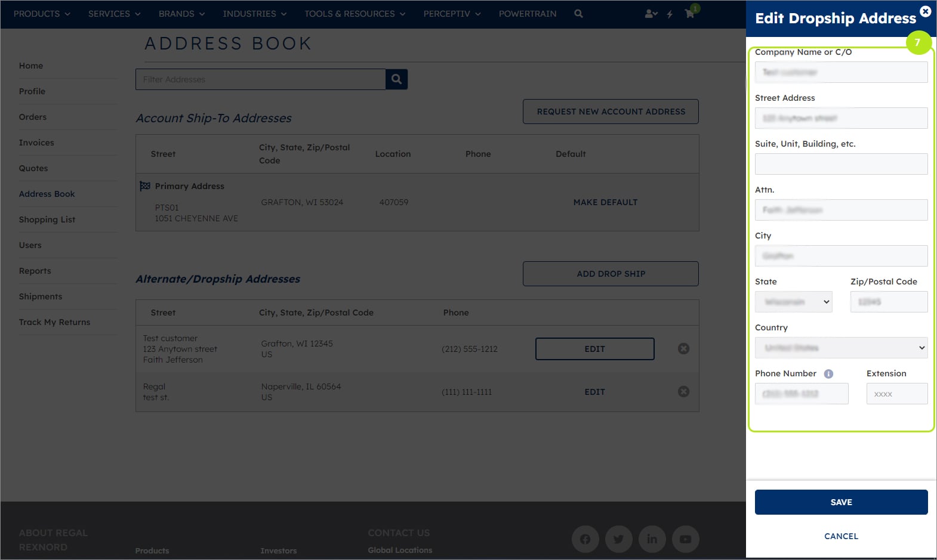
Task: Expand the Industries menu
Action: click(255, 14)
